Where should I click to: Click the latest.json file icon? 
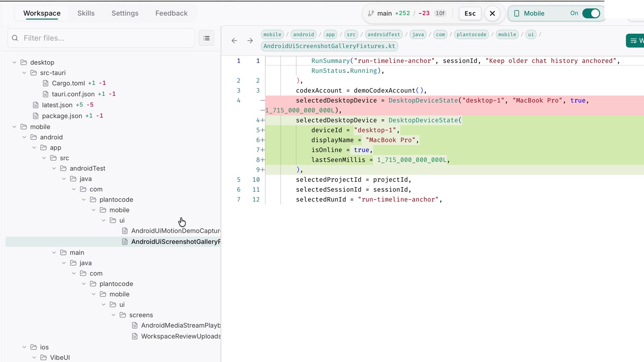tap(36, 105)
